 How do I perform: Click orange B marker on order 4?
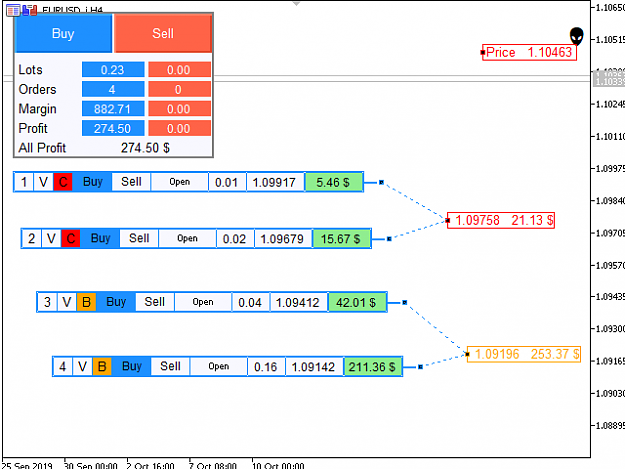tap(102, 366)
